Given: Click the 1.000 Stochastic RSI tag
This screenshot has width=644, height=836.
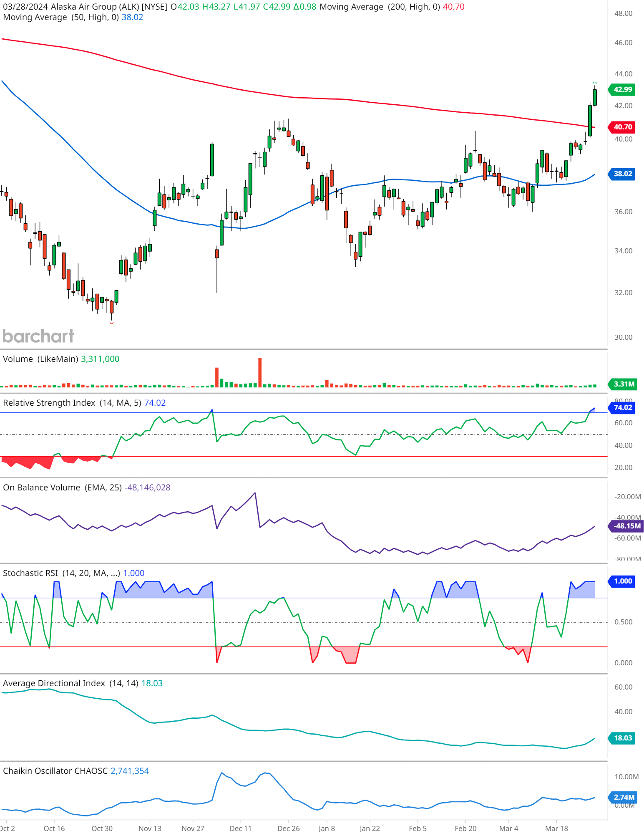Looking at the screenshot, I should (x=622, y=581).
